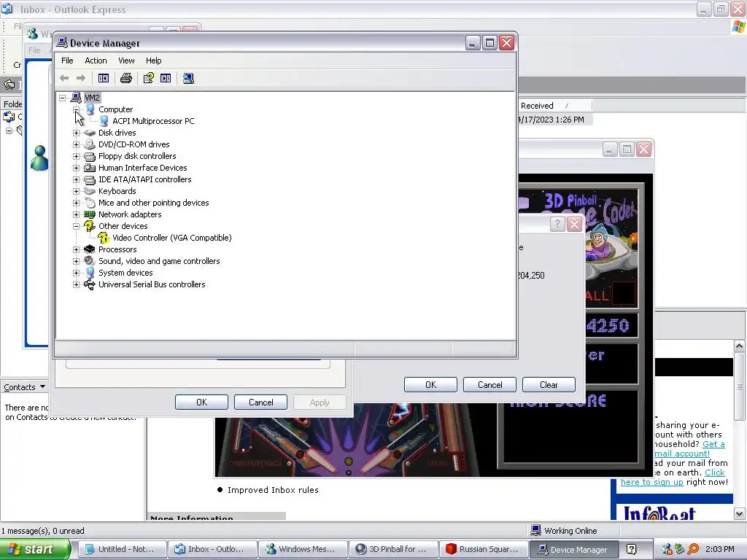Click the green safely-remove hardware tray icon
Screen dimensions: 747x560
[680, 549]
